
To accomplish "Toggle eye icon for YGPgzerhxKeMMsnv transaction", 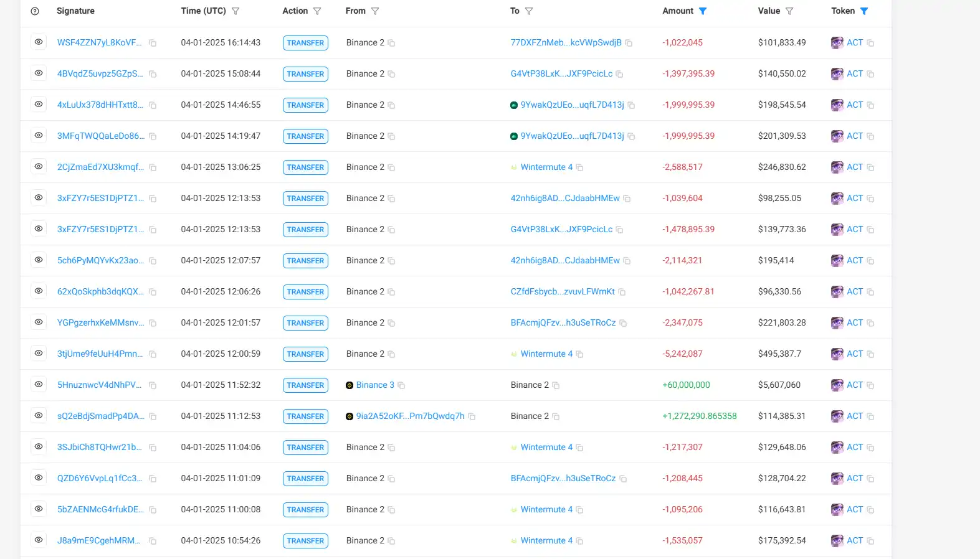I will tap(39, 322).
